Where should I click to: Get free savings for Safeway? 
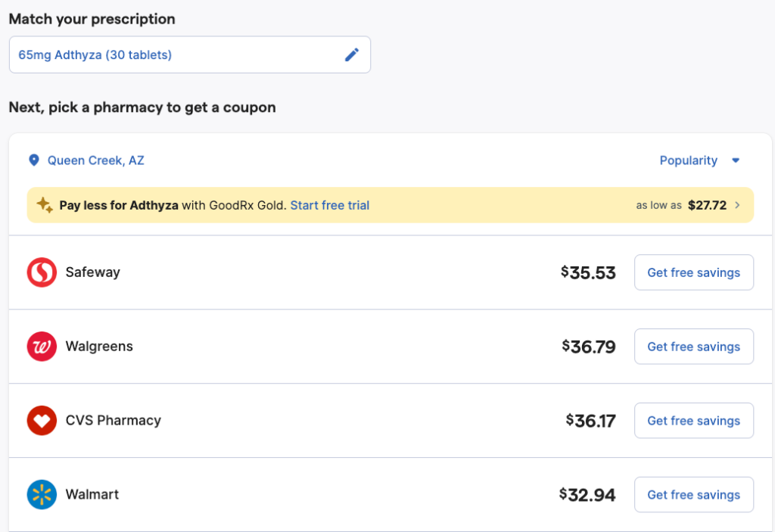(x=693, y=272)
